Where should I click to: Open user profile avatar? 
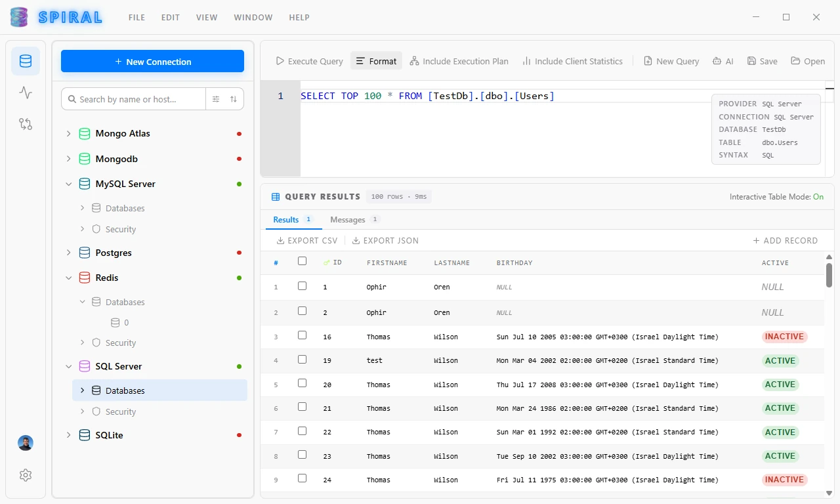coord(26,443)
